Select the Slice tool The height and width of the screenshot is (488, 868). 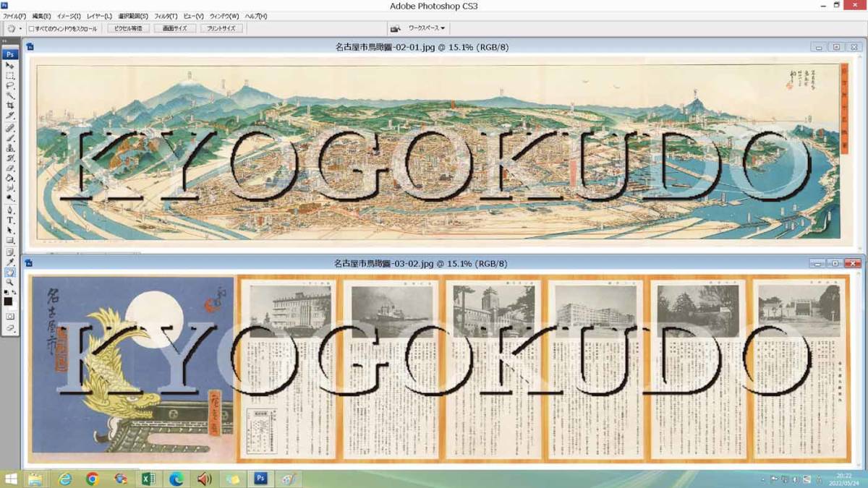click(x=10, y=115)
